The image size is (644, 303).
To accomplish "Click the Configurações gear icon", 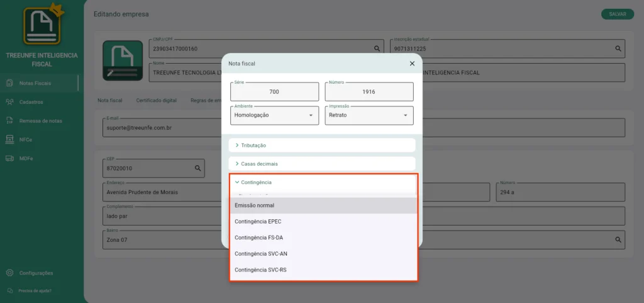I will (x=9, y=273).
